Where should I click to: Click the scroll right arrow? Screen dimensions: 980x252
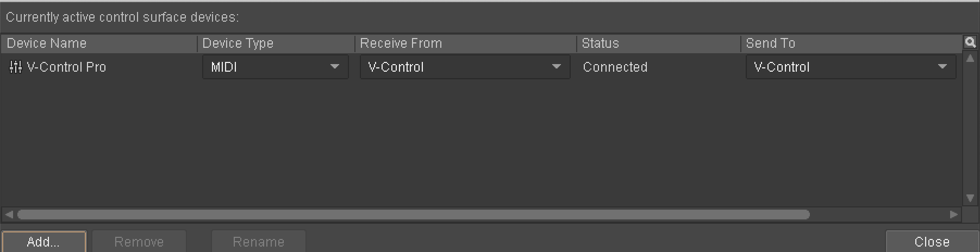pos(953,215)
